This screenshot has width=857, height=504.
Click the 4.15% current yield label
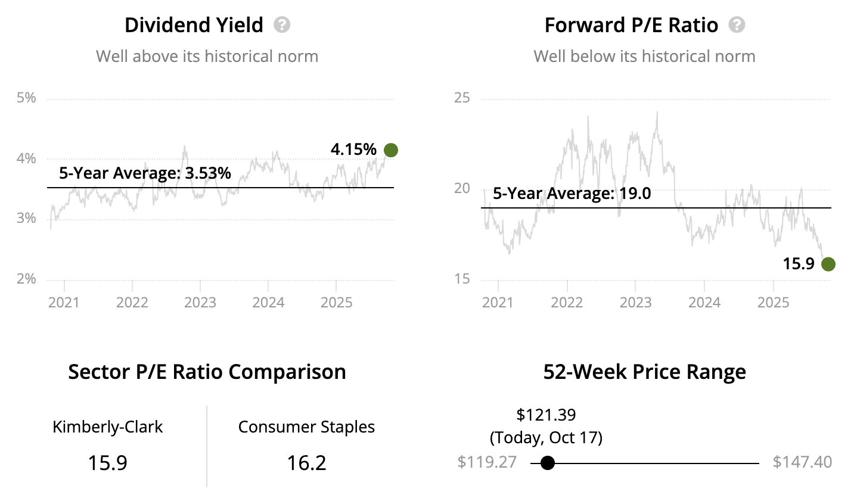[x=353, y=150]
